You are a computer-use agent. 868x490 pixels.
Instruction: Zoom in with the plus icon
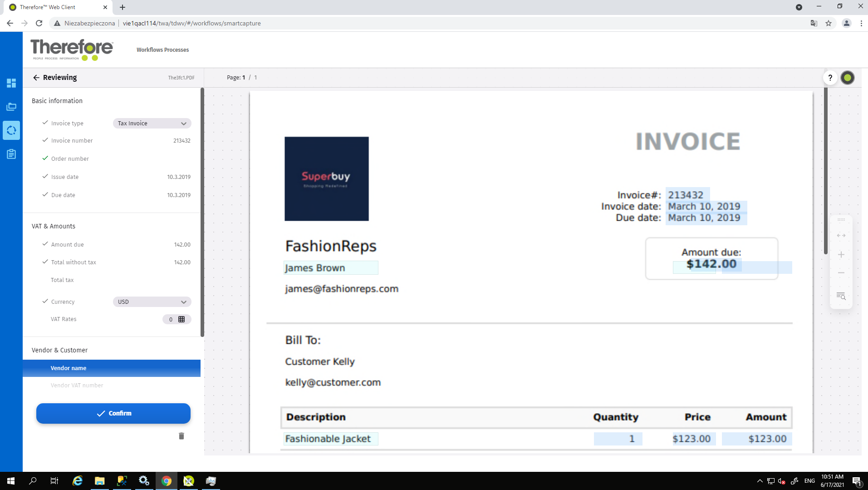841,254
